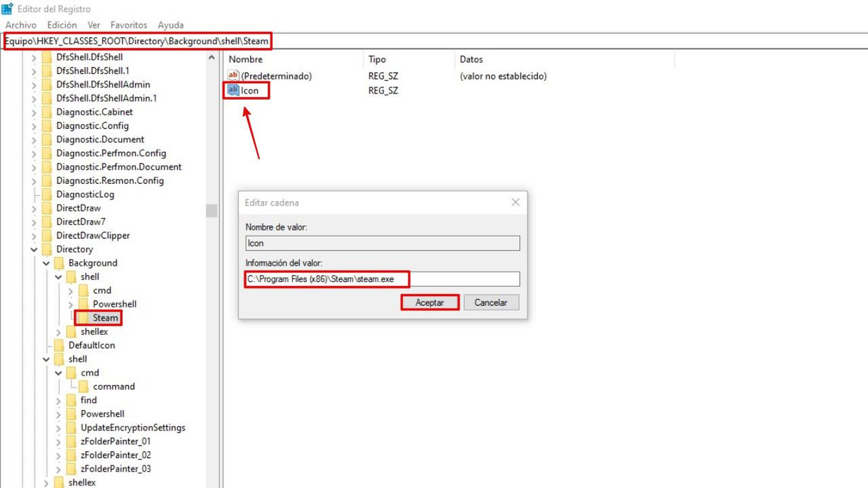The width and height of the screenshot is (868, 488).
Task: Expand the cmd key under Background shell
Action: click(x=71, y=291)
